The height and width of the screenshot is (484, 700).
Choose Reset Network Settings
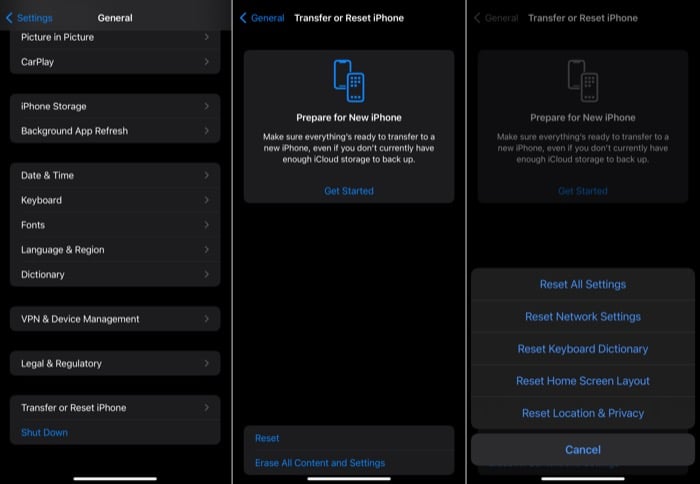tap(583, 317)
